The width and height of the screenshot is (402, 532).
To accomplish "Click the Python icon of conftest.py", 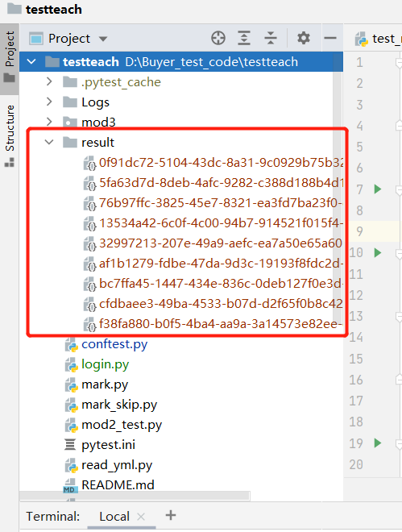I will 72,345.
